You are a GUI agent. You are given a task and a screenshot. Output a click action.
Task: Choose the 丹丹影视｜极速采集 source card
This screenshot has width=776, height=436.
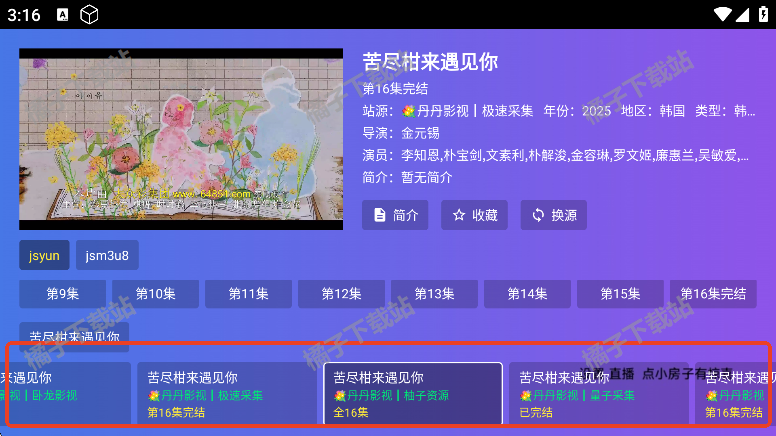pos(227,393)
